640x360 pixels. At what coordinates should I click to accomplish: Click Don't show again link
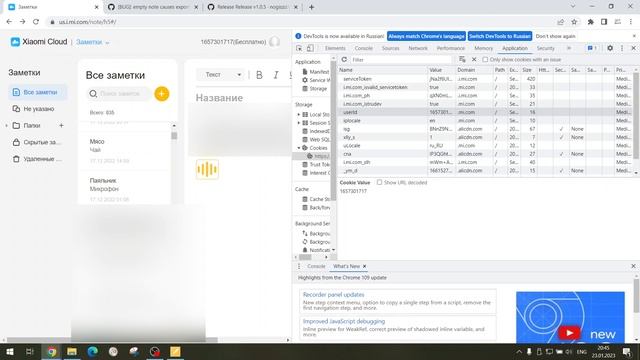556,36
